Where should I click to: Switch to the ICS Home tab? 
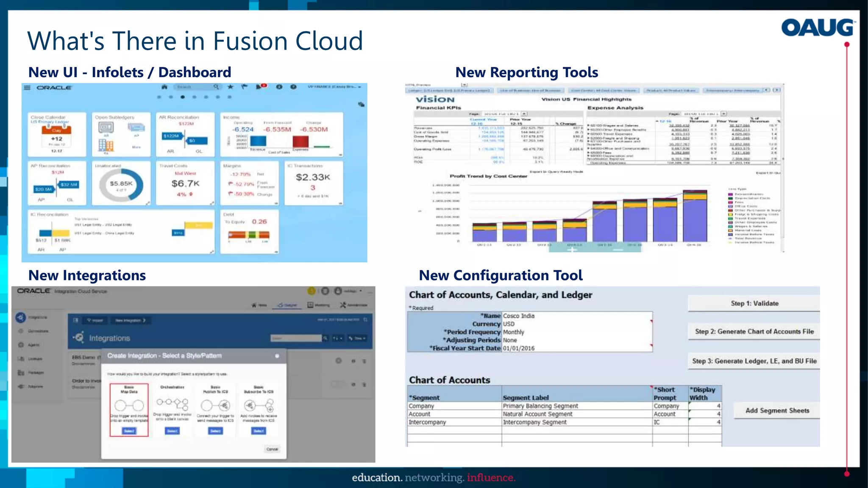coord(259,305)
